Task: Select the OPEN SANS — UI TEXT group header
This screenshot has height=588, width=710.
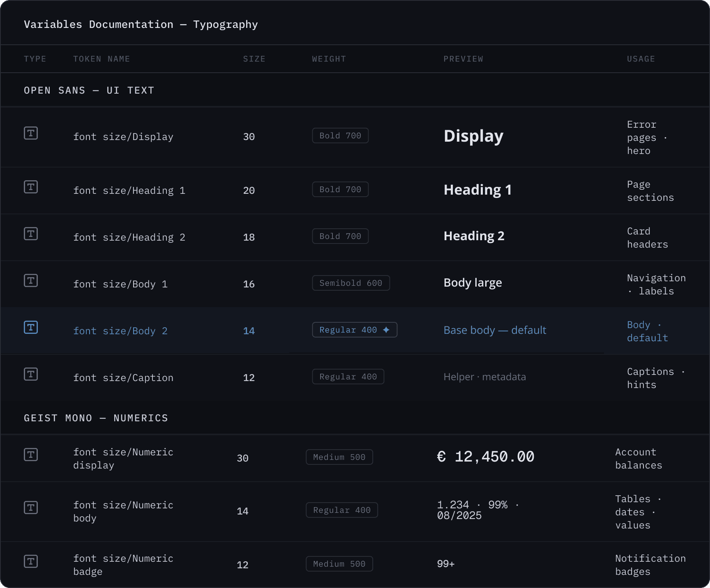Action: point(89,90)
